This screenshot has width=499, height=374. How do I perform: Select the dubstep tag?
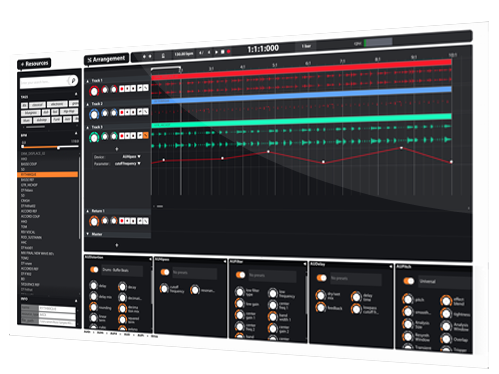coord(42,120)
